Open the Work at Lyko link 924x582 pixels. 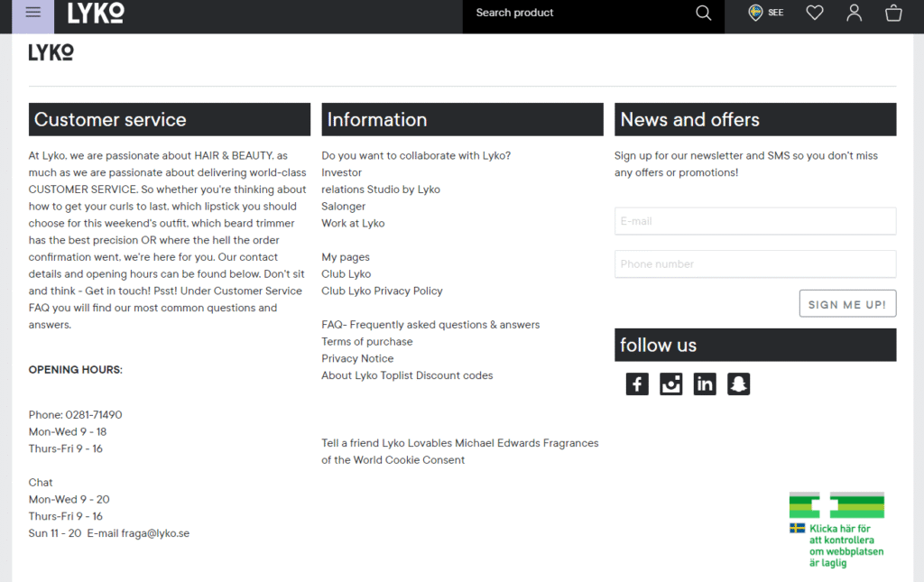pos(353,223)
